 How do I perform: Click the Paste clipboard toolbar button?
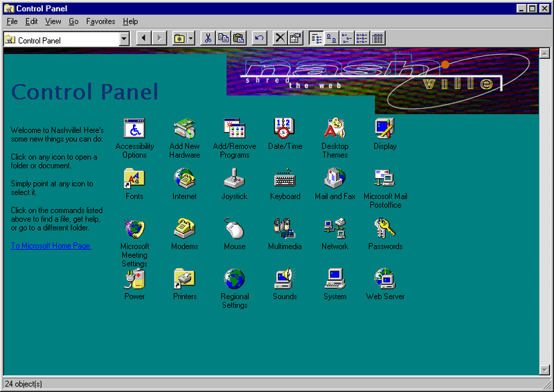pyautogui.click(x=239, y=38)
